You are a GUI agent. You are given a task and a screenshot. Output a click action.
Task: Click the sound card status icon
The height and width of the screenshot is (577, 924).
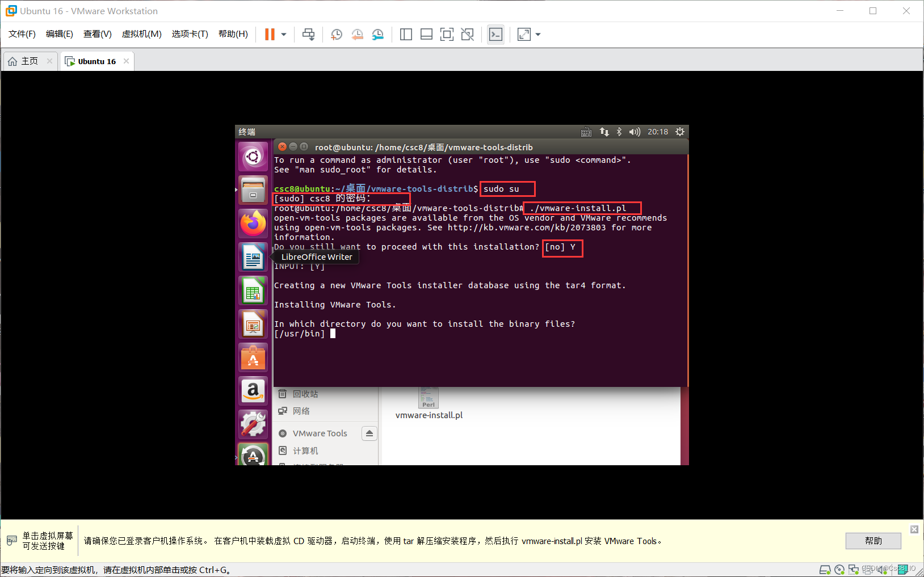pyautogui.click(x=881, y=570)
